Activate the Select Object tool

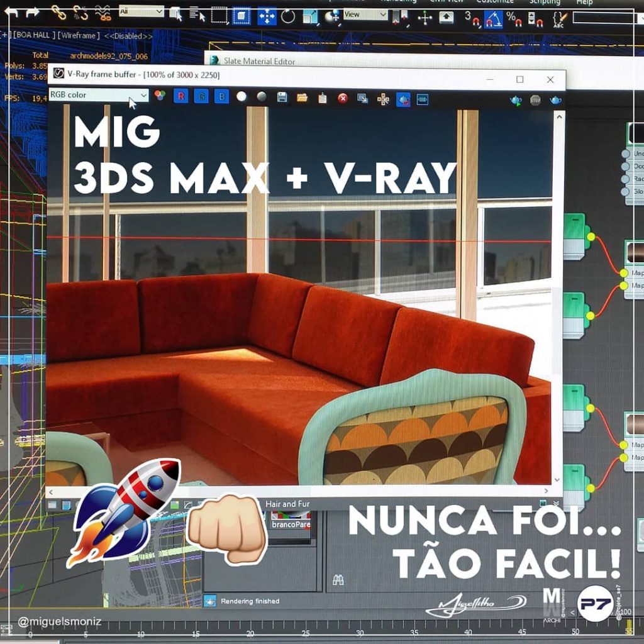(x=176, y=14)
